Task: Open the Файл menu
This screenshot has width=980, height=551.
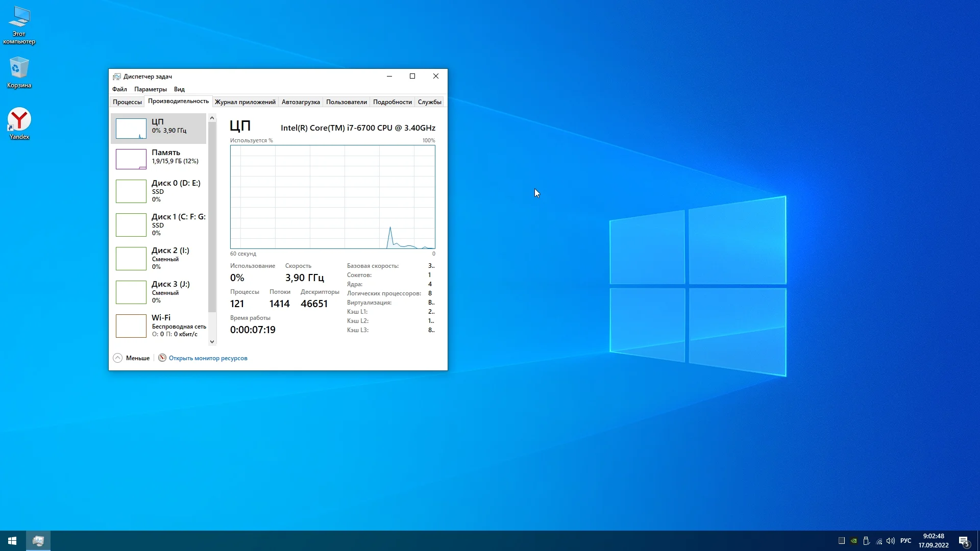Action: (x=119, y=89)
